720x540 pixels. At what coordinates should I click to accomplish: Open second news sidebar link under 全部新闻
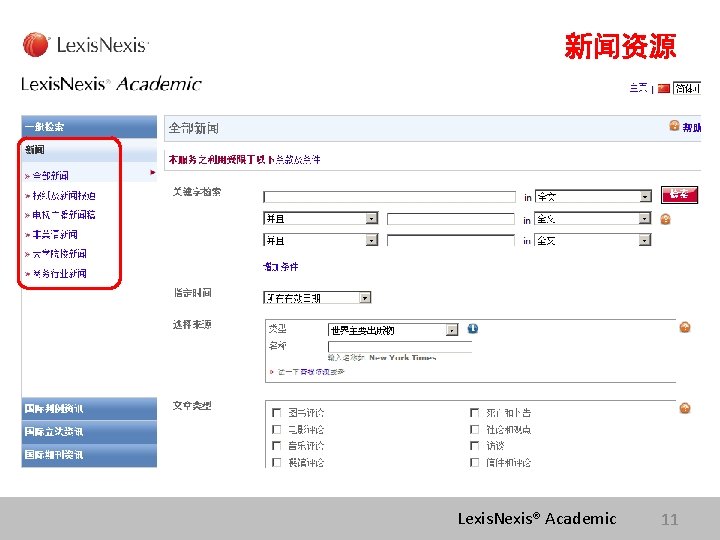(x=64, y=196)
